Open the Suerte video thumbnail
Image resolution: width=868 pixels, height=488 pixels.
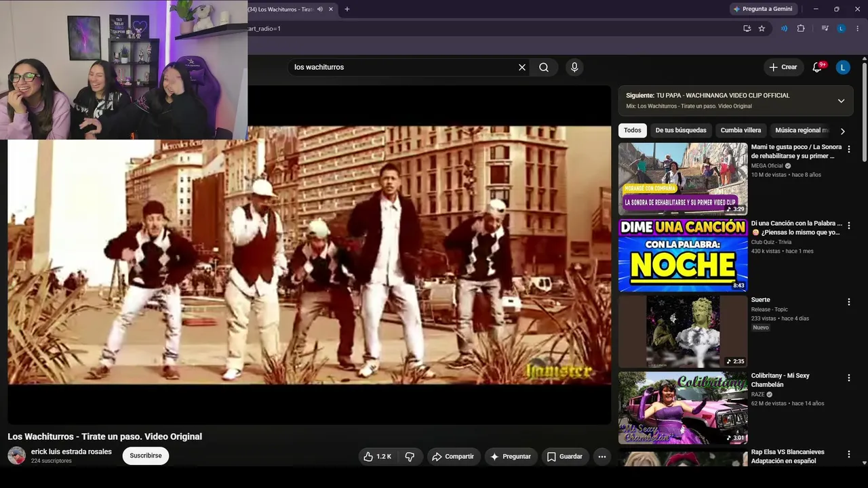[683, 331]
